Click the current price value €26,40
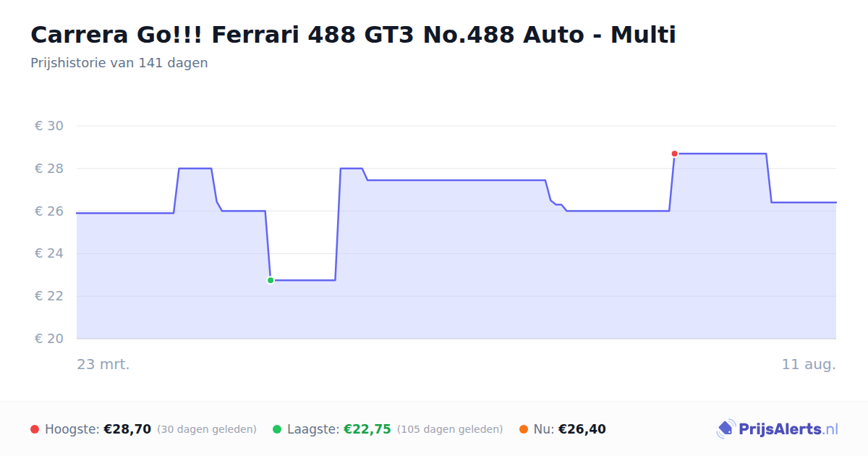The image size is (868, 456). tap(582, 429)
